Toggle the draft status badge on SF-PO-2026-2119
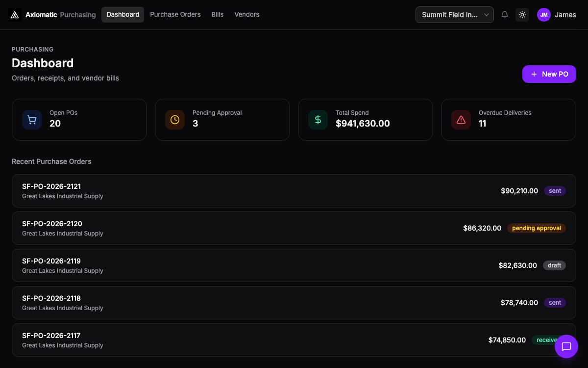The image size is (588, 368). coord(554,265)
